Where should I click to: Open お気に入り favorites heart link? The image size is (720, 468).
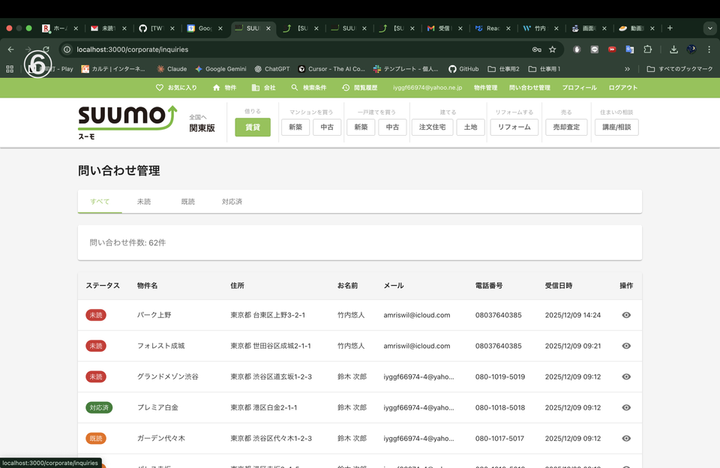coord(176,88)
